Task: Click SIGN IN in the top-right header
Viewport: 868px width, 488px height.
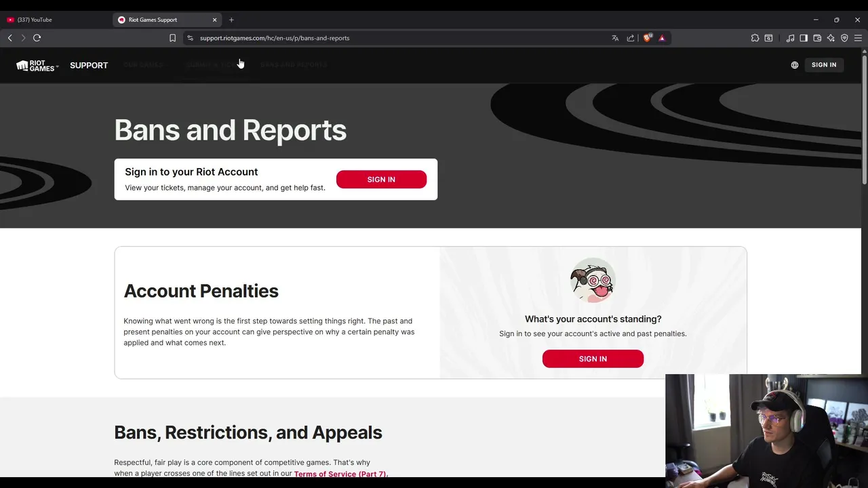Action: click(824, 65)
